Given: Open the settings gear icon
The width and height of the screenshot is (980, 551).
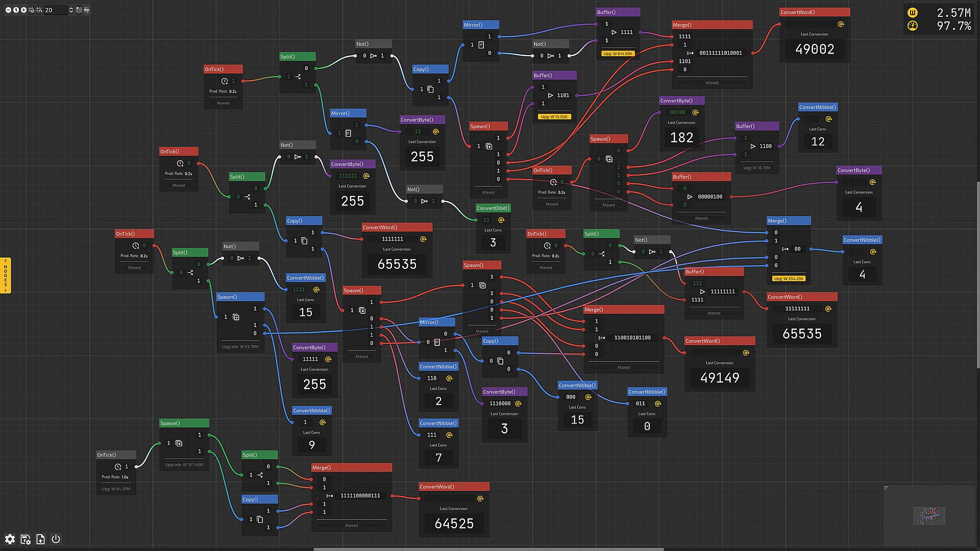Looking at the screenshot, I should (x=10, y=539).
